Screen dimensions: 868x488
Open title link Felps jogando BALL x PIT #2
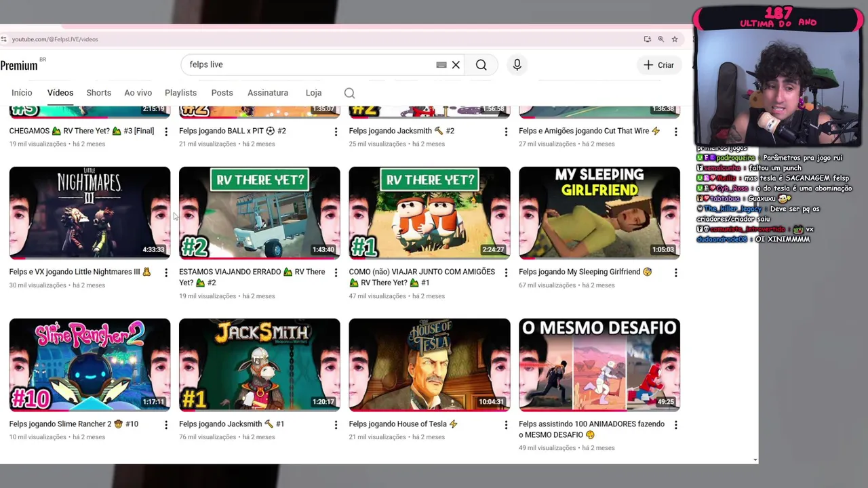coord(233,131)
